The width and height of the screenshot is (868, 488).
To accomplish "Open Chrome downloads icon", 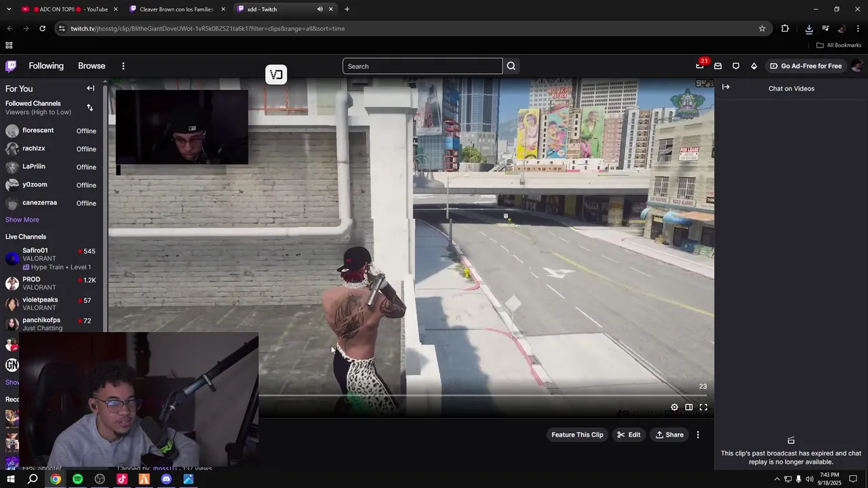I will (x=809, y=28).
